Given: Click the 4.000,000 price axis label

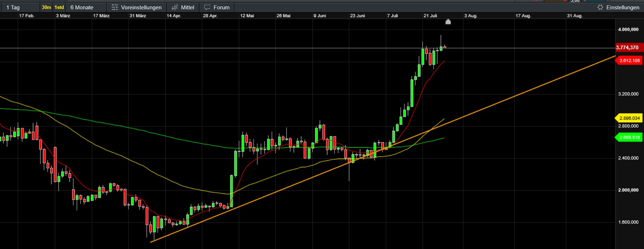Looking at the screenshot, I should coord(628,29).
